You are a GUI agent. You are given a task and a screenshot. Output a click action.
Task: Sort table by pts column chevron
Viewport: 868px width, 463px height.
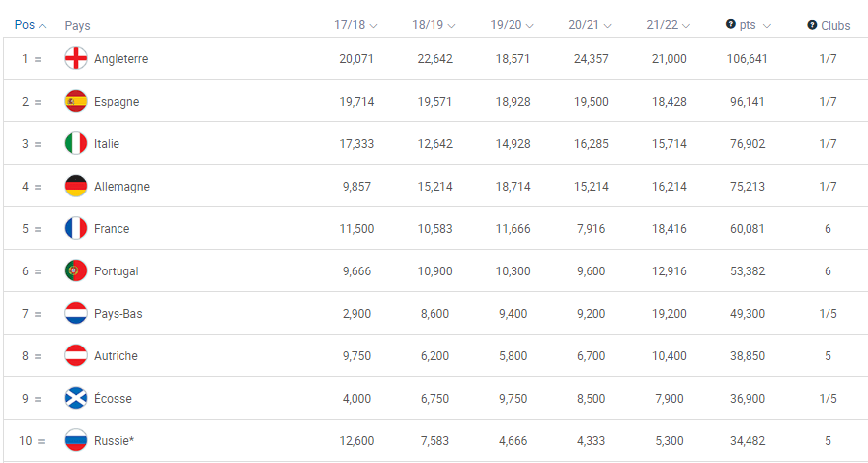coord(766,26)
